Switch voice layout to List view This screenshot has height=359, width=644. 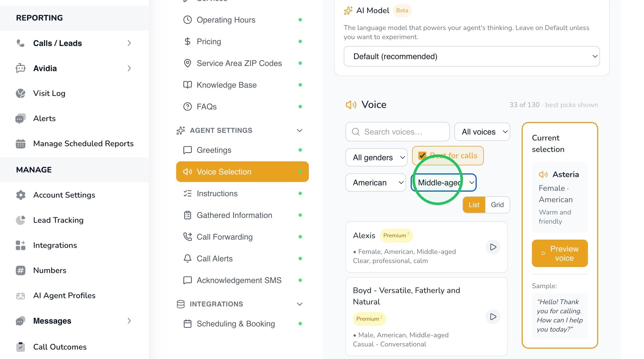pos(474,205)
